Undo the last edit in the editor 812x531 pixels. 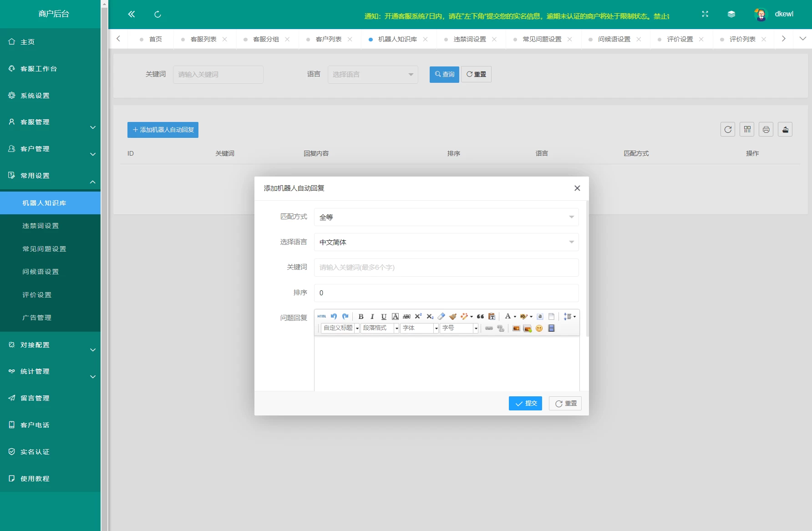[334, 317]
